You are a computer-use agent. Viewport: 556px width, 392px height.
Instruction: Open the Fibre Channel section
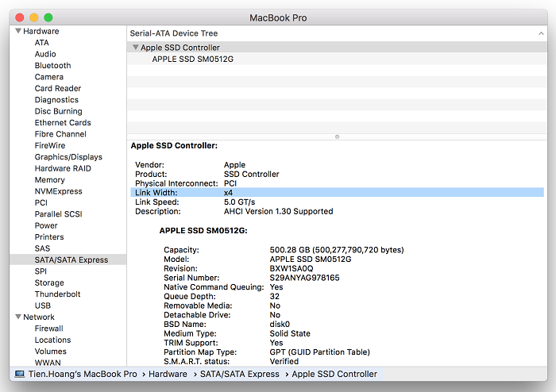point(60,134)
